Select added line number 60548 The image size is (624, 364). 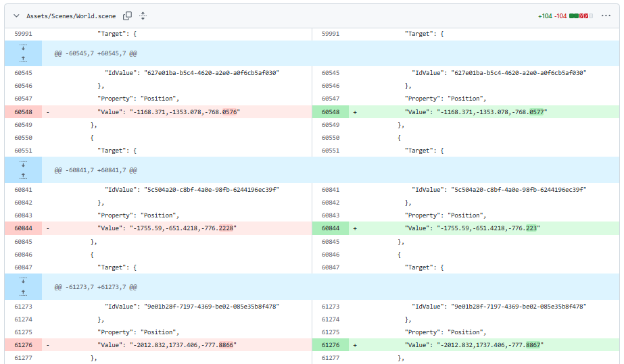(331, 112)
